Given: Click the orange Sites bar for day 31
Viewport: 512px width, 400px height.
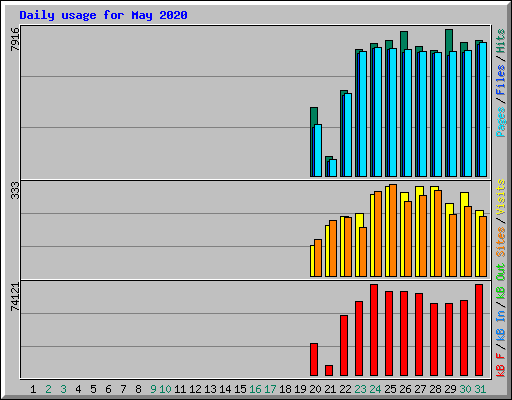Looking at the screenshot, I should click(x=483, y=246).
